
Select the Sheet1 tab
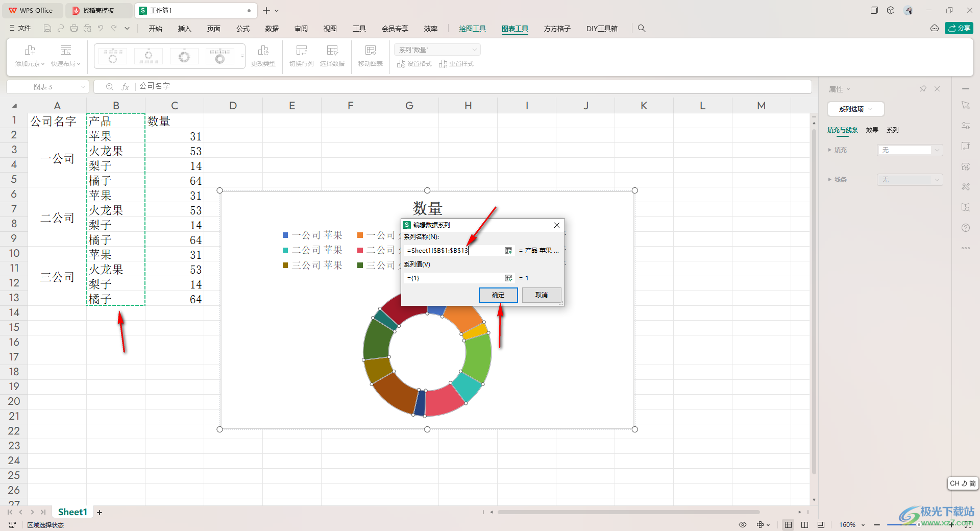[x=72, y=512]
